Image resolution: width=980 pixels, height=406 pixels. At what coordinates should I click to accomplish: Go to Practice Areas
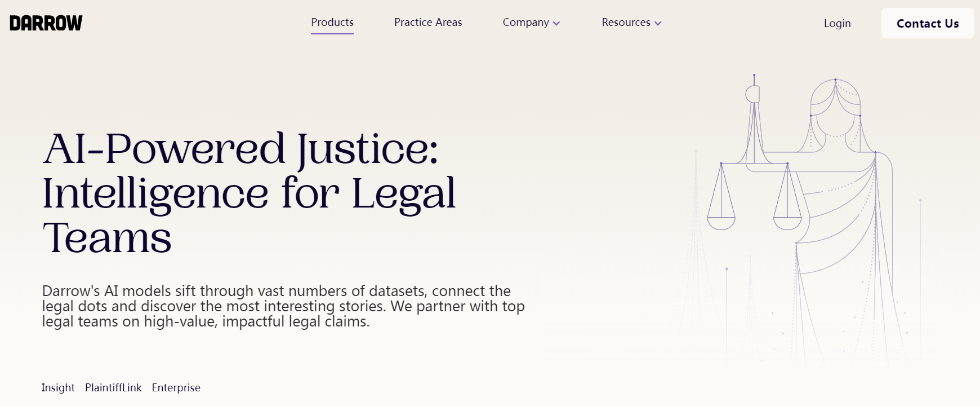428,23
